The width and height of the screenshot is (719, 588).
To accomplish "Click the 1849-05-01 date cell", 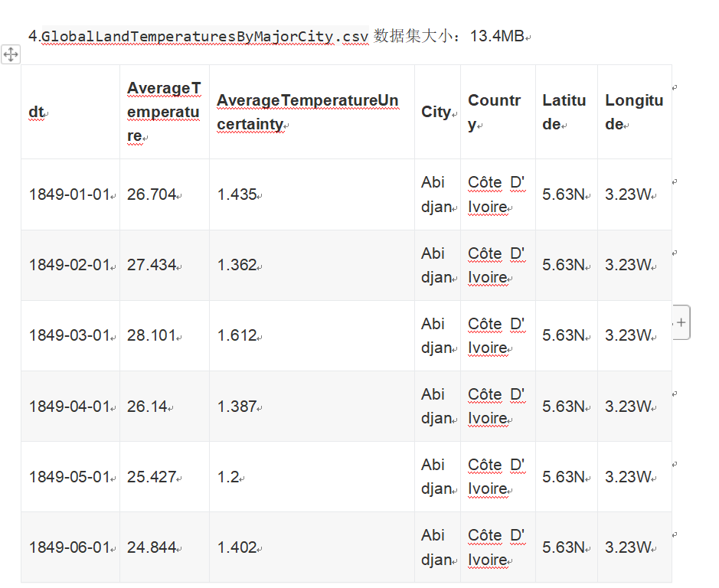I will (x=70, y=477).
